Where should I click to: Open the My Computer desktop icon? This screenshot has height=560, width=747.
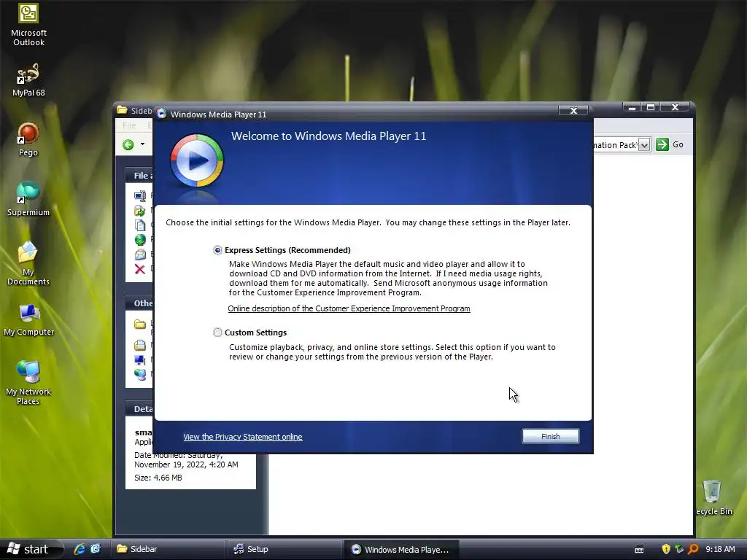28,320
